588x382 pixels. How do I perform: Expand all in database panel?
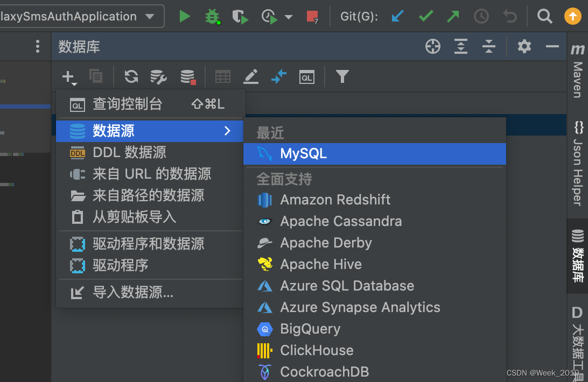click(461, 46)
